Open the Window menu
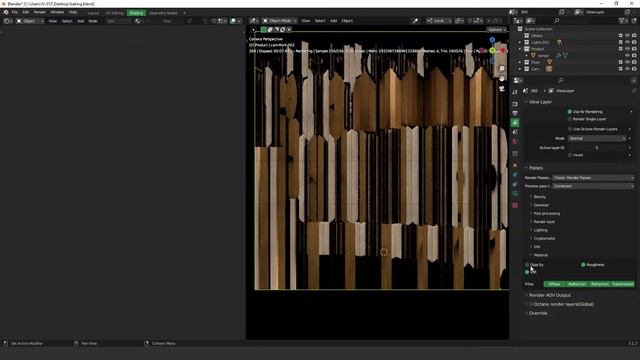The height and width of the screenshot is (360, 640). pyautogui.click(x=57, y=12)
